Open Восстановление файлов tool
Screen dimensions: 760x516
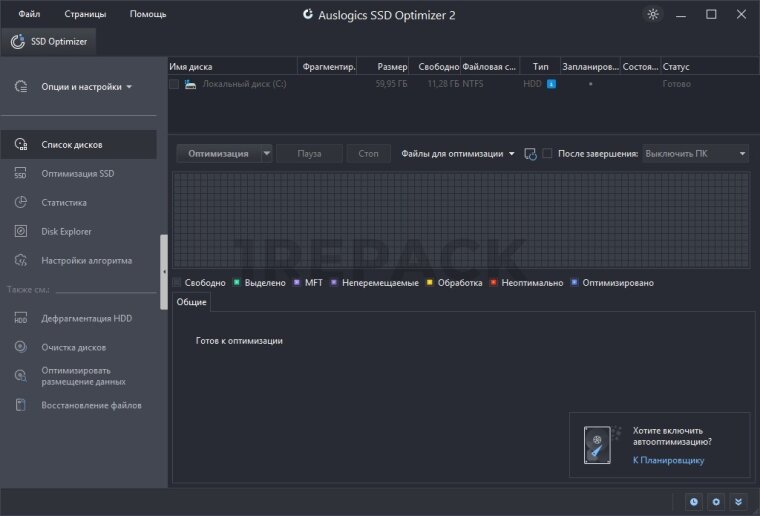point(91,406)
